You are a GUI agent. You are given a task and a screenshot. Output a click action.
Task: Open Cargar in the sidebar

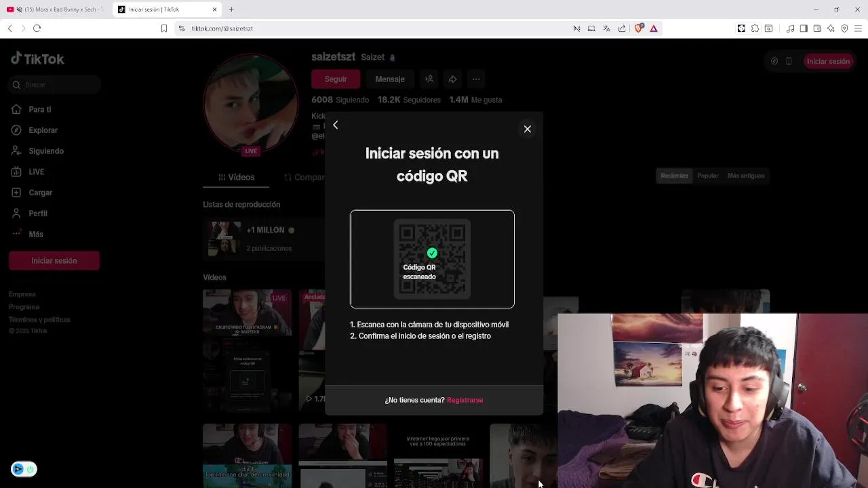tap(33, 192)
